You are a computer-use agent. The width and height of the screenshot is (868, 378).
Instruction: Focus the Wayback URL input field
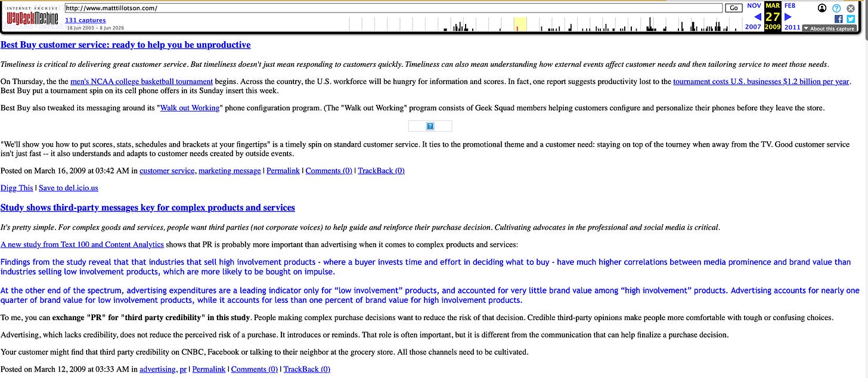click(393, 8)
